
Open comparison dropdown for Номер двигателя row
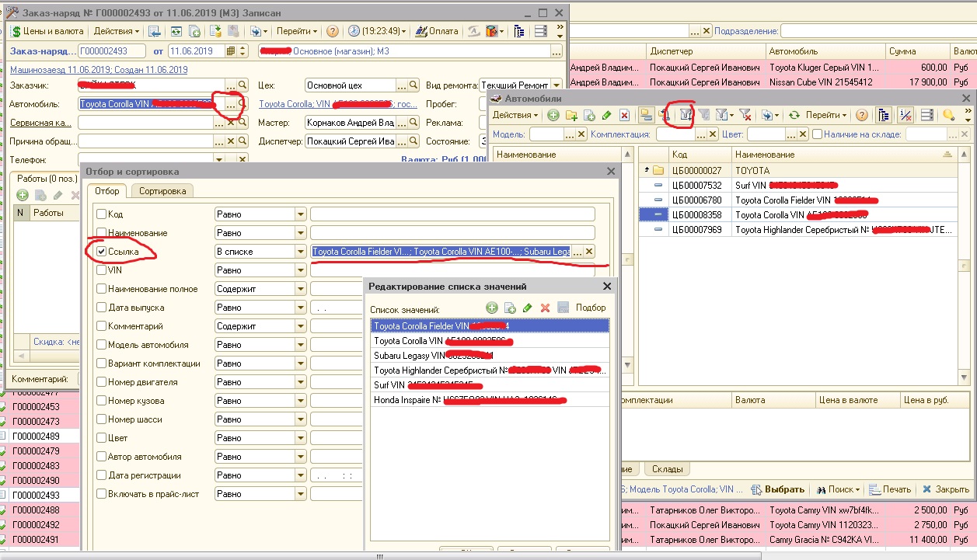click(x=300, y=382)
